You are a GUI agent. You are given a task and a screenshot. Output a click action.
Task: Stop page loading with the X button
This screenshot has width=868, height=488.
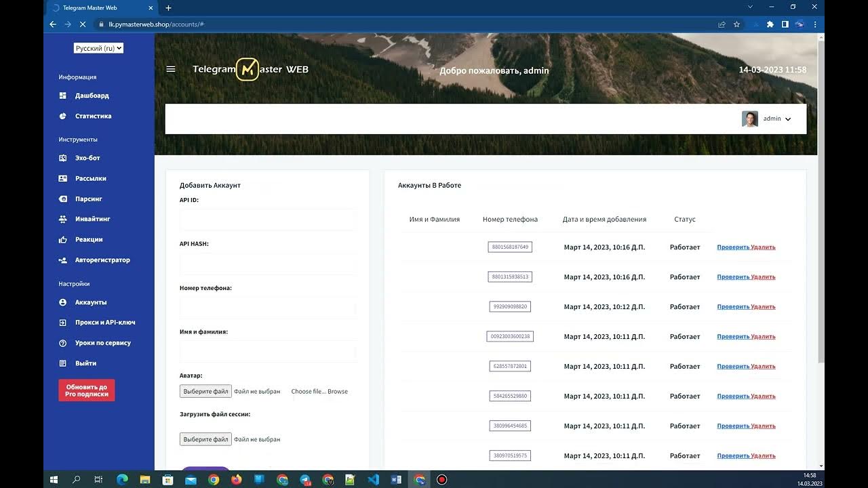point(83,24)
